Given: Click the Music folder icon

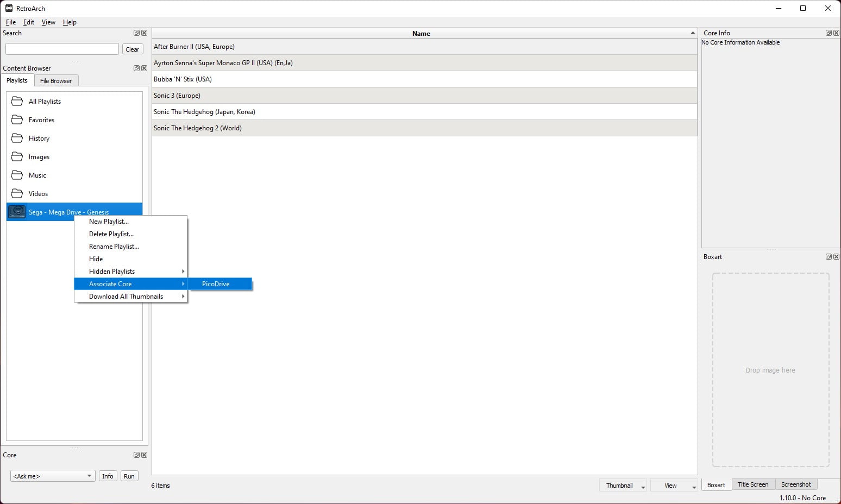Looking at the screenshot, I should [x=17, y=175].
